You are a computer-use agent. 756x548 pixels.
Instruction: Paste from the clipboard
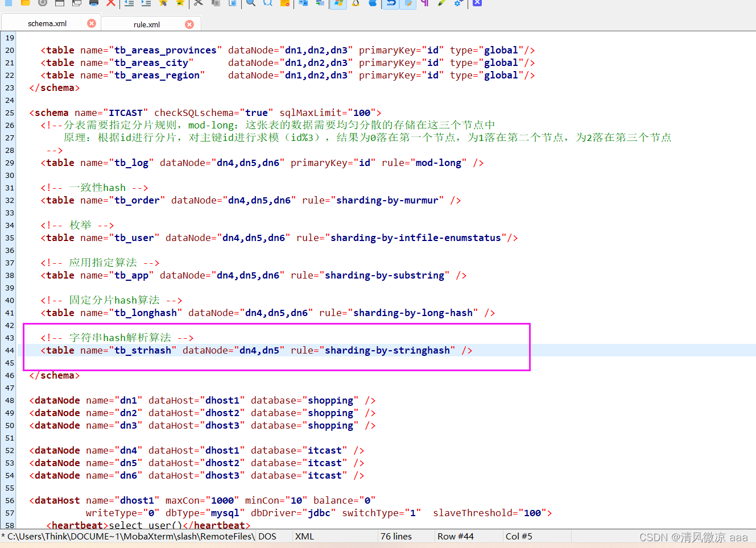click(x=233, y=2)
